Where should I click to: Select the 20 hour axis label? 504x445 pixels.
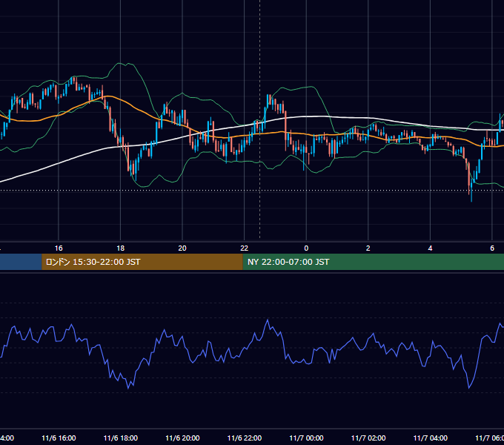coord(182,248)
